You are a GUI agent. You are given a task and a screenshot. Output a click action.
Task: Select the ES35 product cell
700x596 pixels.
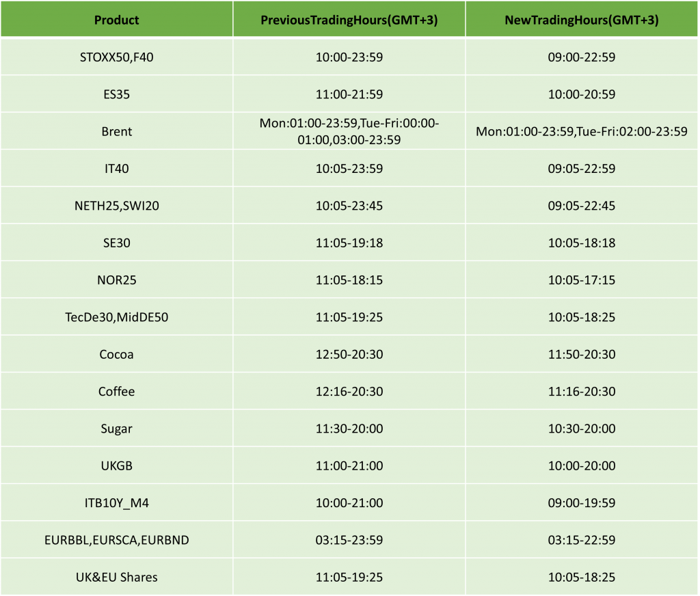(116, 94)
